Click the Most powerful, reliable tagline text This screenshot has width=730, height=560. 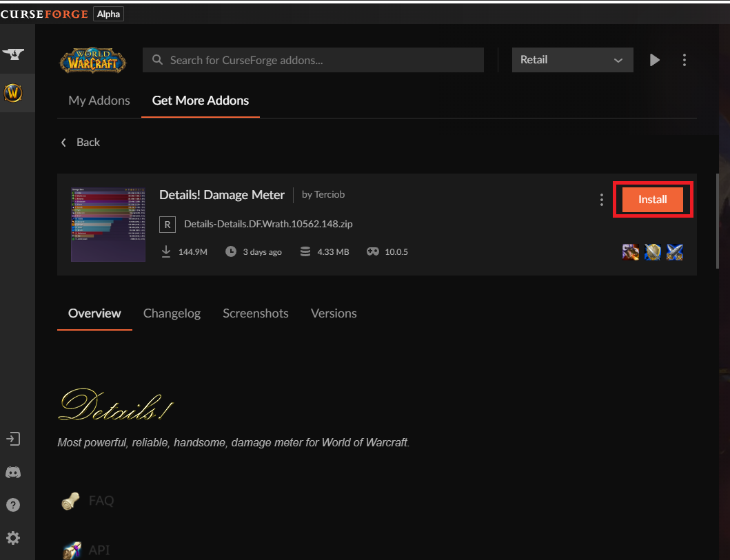pos(233,442)
